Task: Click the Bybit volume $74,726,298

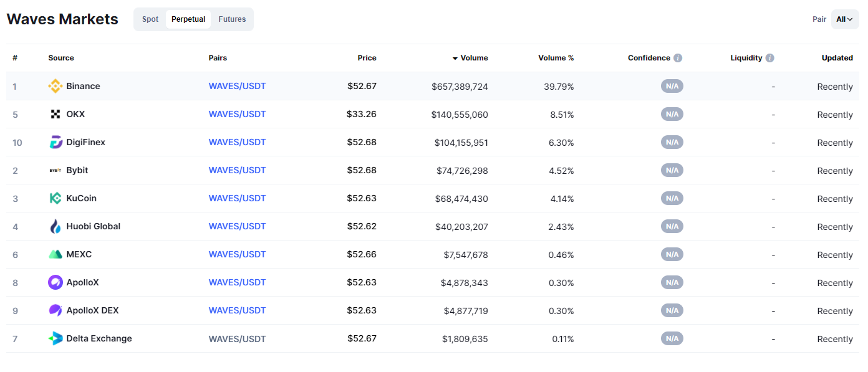Action: 463,171
